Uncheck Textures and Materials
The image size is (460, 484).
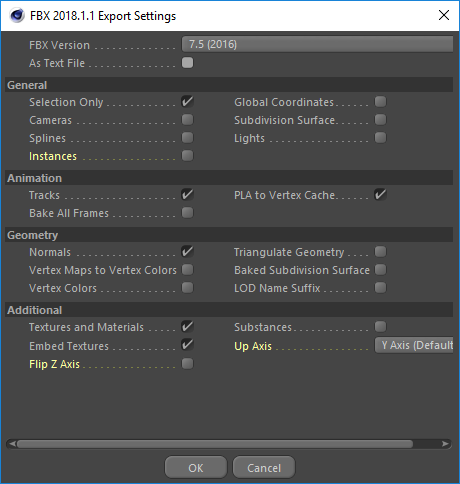coord(187,327)
